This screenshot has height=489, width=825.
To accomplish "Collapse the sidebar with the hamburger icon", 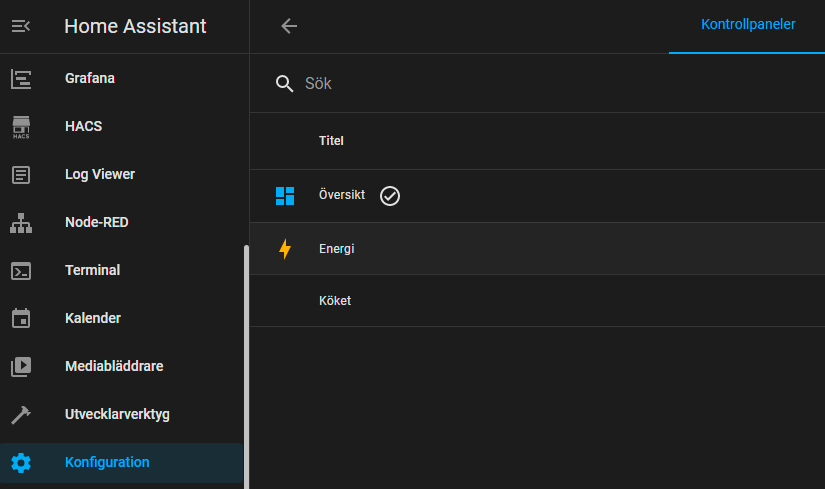I will tap(21, 26).
